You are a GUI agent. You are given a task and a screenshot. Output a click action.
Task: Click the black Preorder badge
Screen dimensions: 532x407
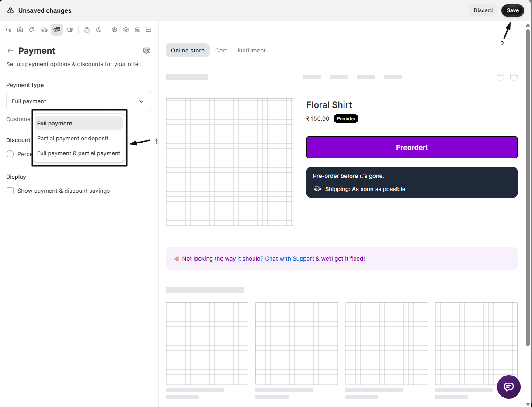(x=346, y=118)
